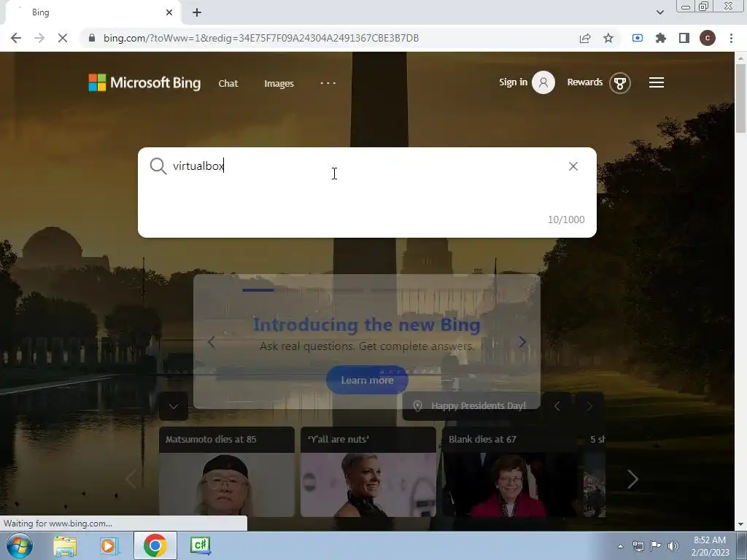
Task: Open Bing Images
Action: pos(279,83)
